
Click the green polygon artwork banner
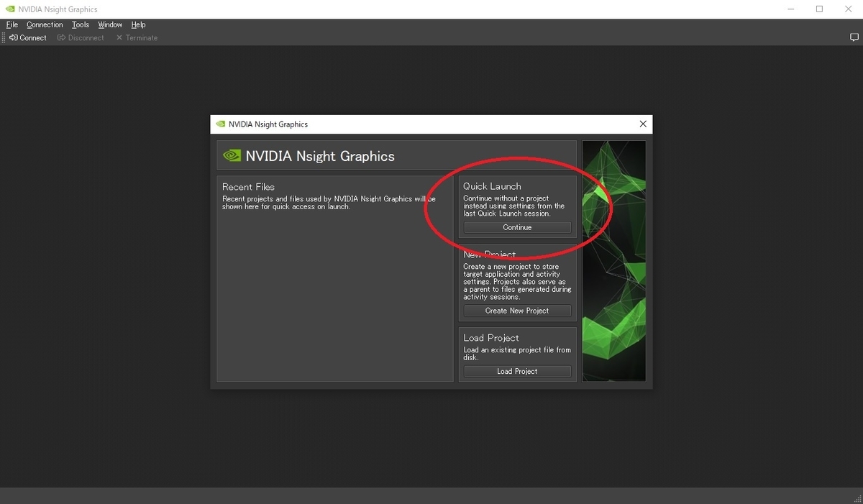point(613,261)
